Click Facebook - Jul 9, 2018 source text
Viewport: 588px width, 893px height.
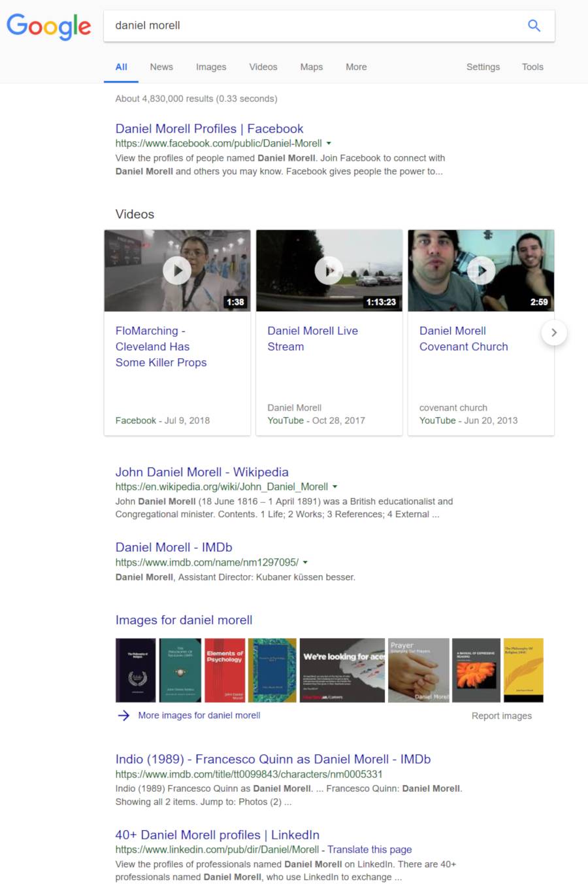[163, 420]
